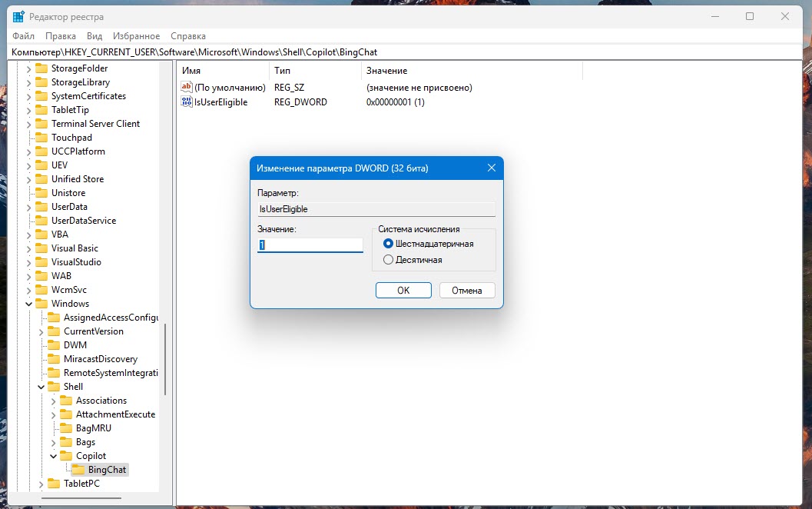Click (значение не присвоено) value cell
The image size is (812, 509).
pos(419,88)
